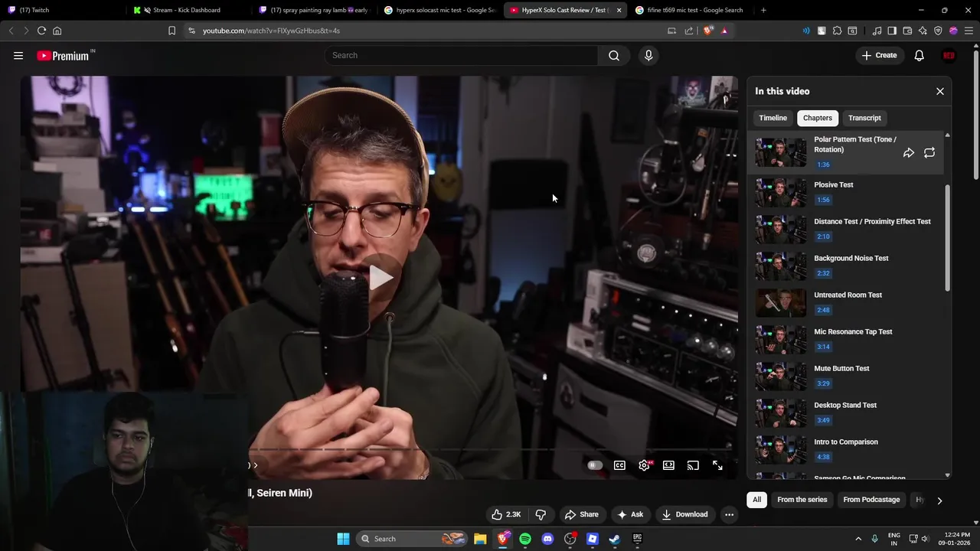Open Background Noise Test chapter
Image resolution: width=980 pixels, height=551 pixels.
coord(846,266)
